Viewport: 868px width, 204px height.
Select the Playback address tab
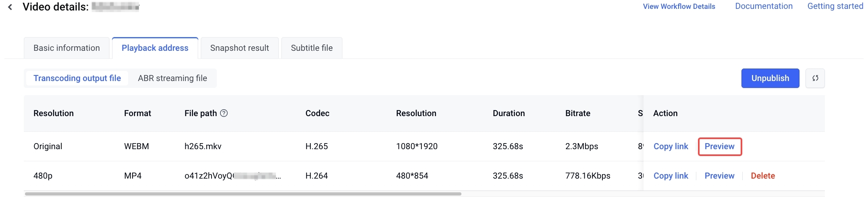click(x=155, y=48)
